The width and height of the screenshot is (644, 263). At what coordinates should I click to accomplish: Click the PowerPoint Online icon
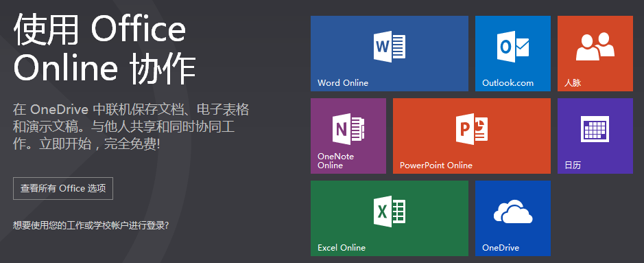(471, 129)
